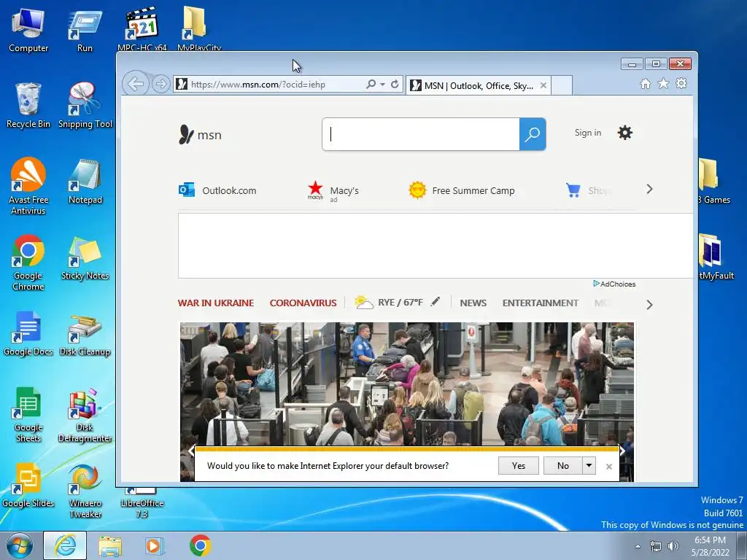Select the Google Chrome desktop shortcut
The image size is (747, 560).
[x=28, y=262]
